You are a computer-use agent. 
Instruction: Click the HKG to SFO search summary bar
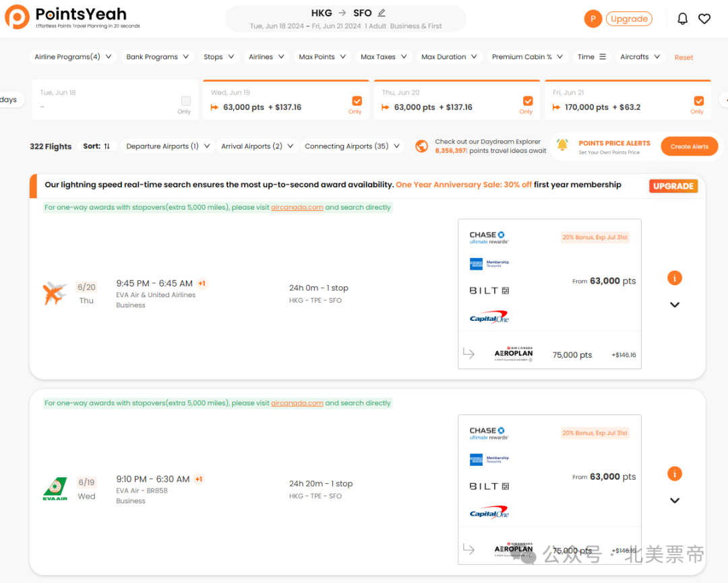[346, 19]
